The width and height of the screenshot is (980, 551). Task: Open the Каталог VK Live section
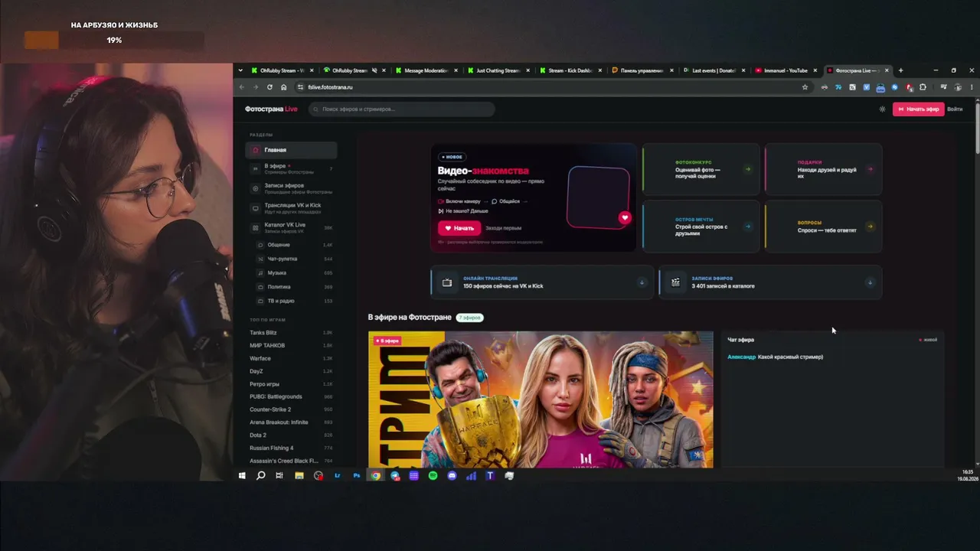tap(291, 227)
